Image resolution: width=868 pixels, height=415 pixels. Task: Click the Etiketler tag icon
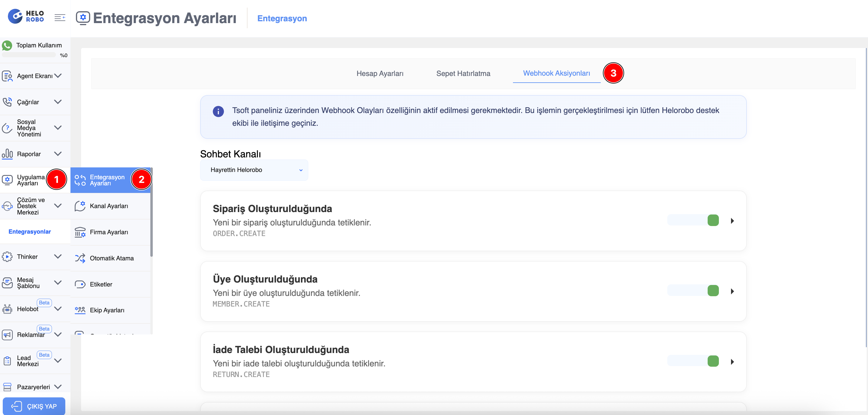coord(80,284)
